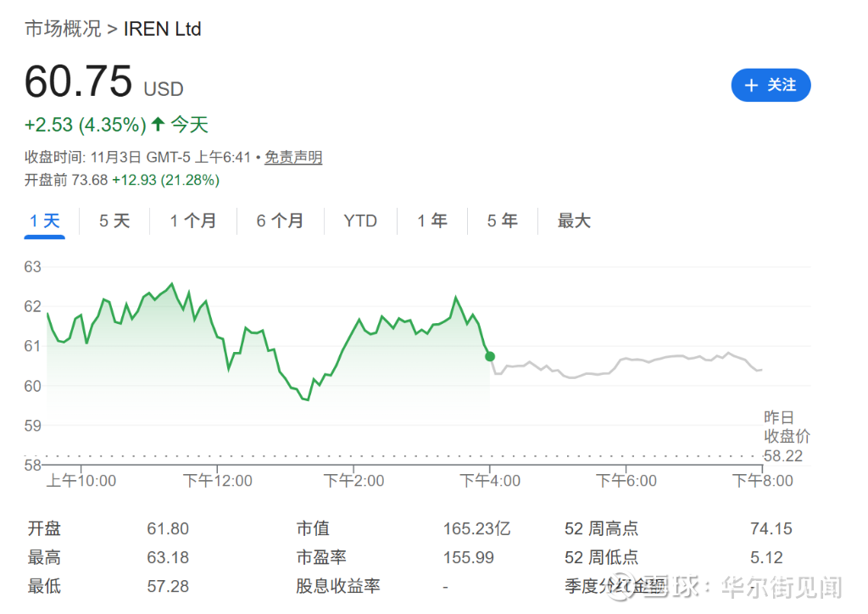Click the 下午6:00 axis label
The image size is (868, 614).
pyautogui.click(x=626, y=481)
